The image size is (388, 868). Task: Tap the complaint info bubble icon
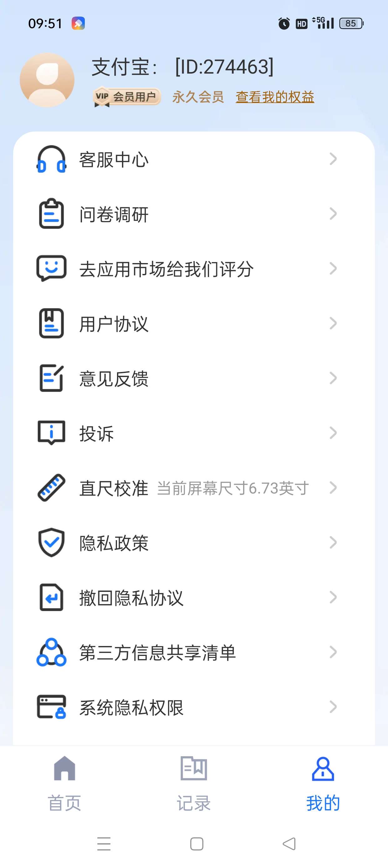(x=51, y=433)
